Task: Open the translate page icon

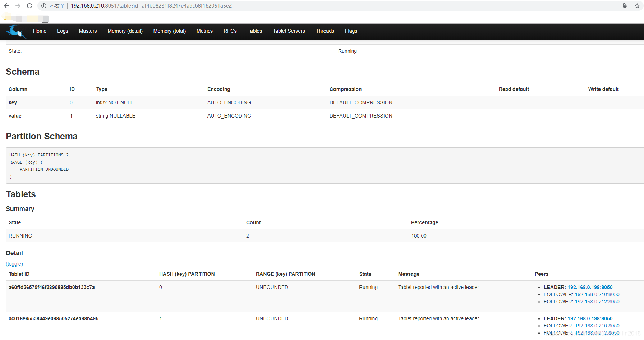Action: point(626,6)
